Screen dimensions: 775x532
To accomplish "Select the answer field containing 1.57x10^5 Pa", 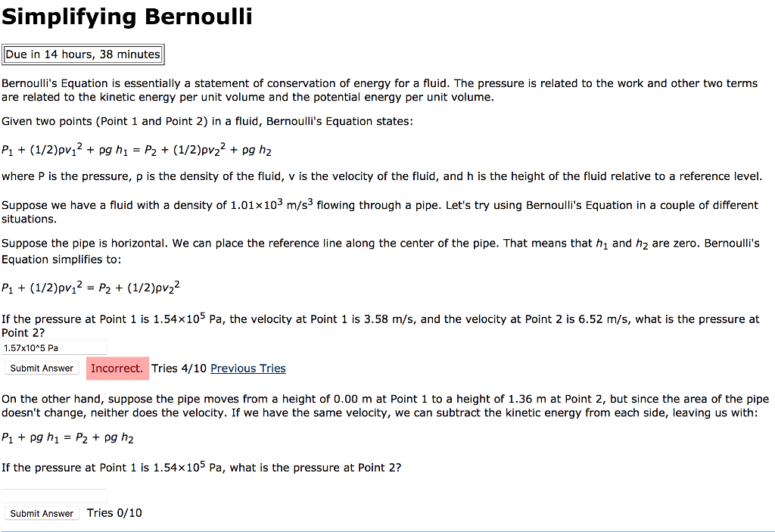I will [54, 347].
